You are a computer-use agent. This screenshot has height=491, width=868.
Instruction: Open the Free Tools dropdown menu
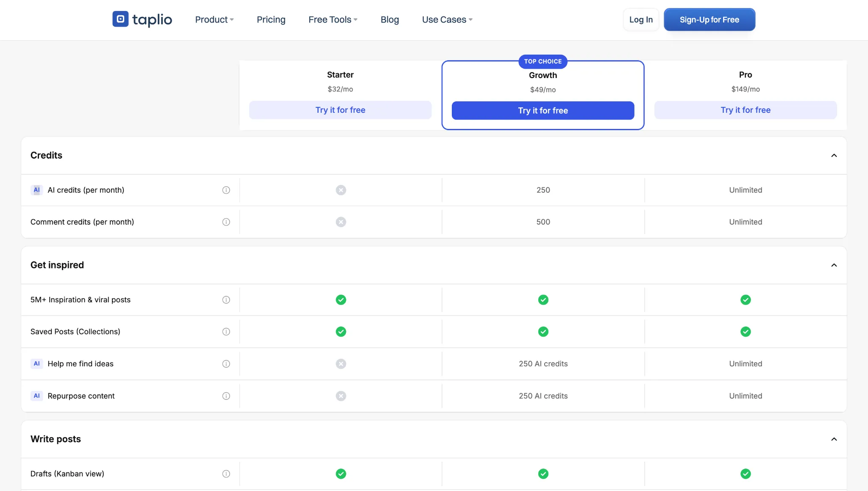pyautogui.click(x=333, y=20)
